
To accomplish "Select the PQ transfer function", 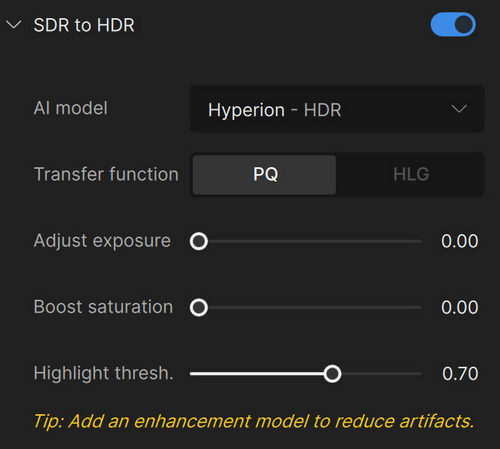I will [x=264, y=174].
